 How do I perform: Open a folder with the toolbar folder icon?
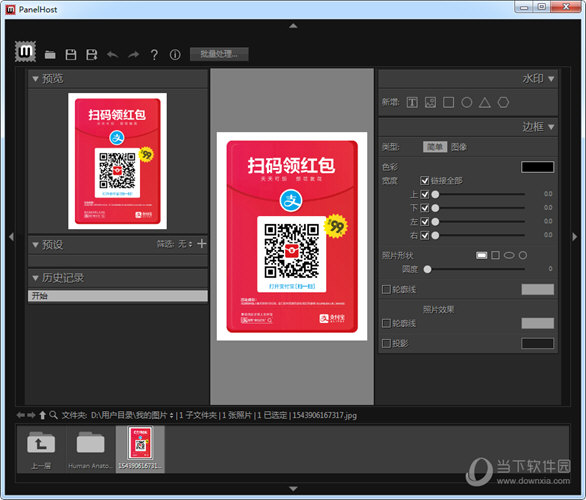[50, 55]
